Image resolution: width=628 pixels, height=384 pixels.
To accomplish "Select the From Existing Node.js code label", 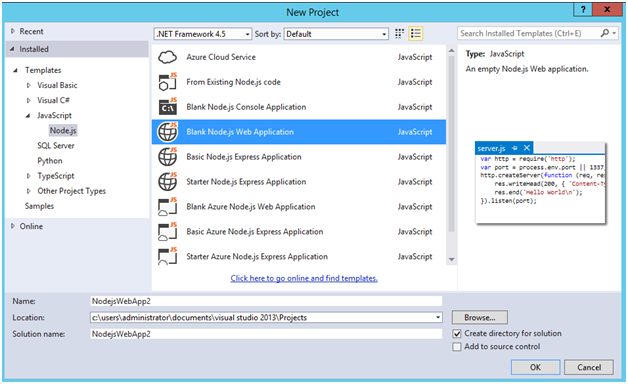I will [x=233, y=82].
